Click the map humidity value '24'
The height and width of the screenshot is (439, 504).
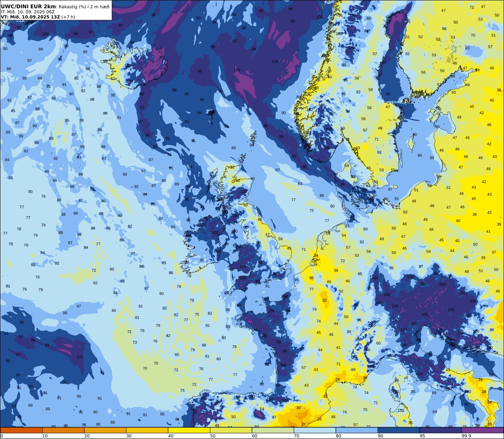(x=489, y=402)
